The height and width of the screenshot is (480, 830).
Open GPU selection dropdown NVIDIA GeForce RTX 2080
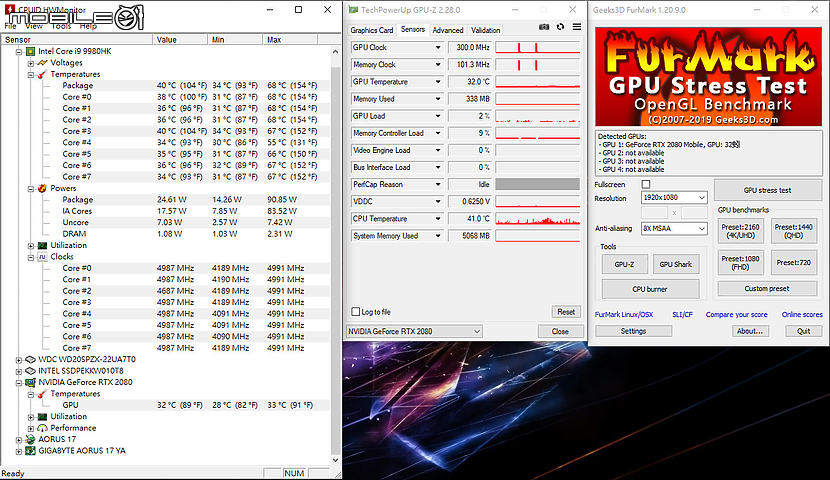tap(414, 331)
